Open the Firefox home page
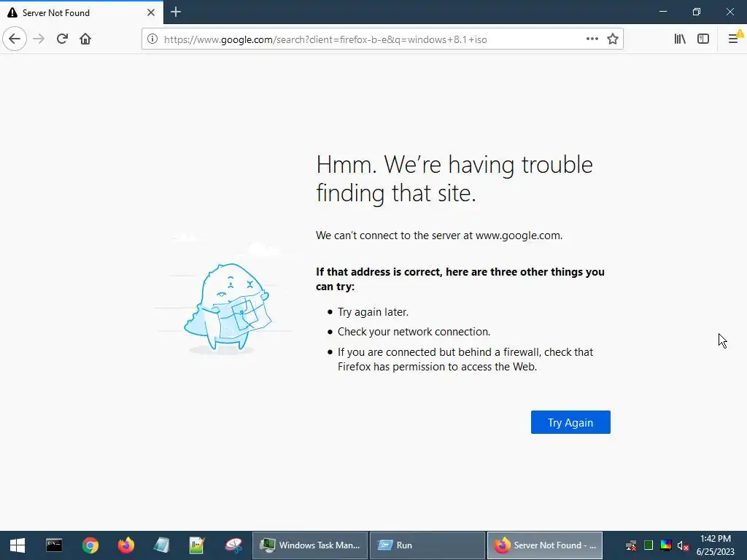Image resolution: width=747 pixels, height=560 pixels. [x=85, y=39]
